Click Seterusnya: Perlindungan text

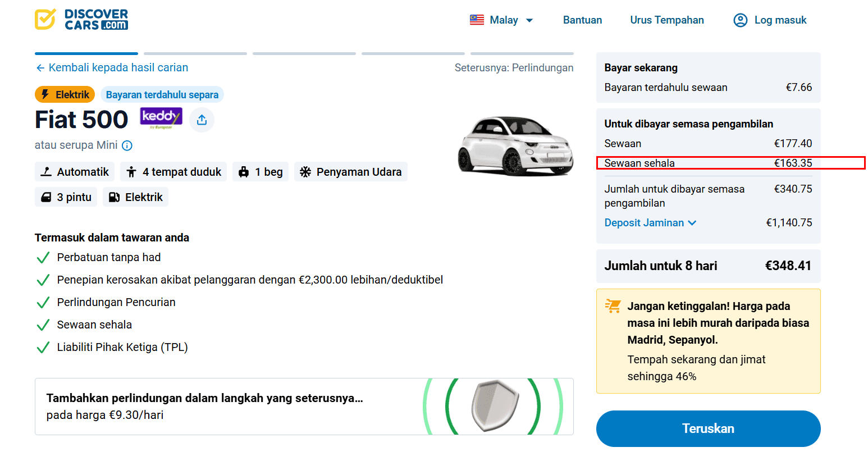[x=514, y=68]
